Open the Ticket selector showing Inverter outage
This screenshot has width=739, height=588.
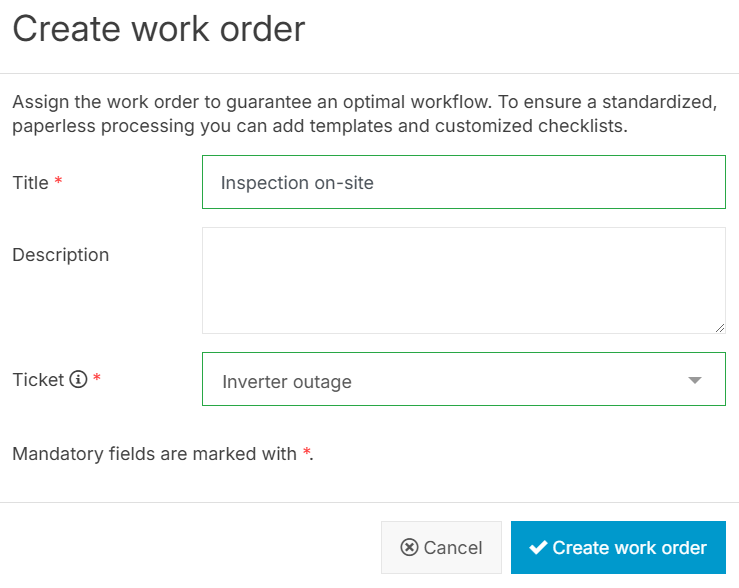coord(450,381)
